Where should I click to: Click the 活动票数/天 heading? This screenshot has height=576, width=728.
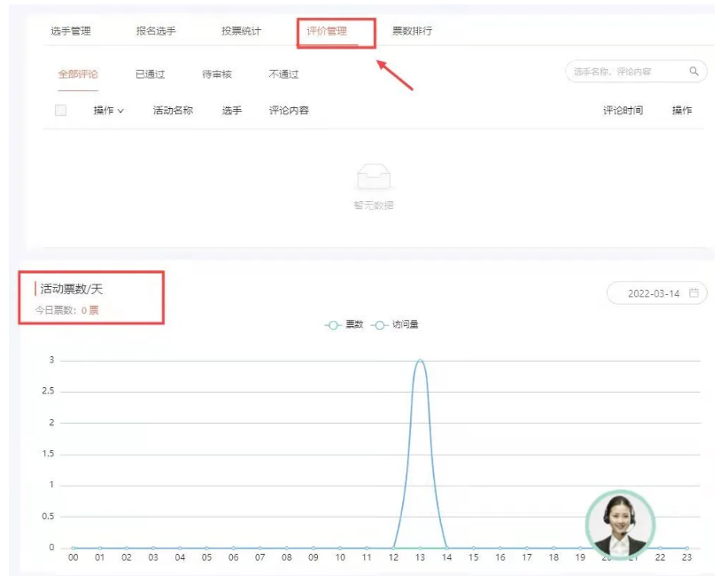[71, 289]
